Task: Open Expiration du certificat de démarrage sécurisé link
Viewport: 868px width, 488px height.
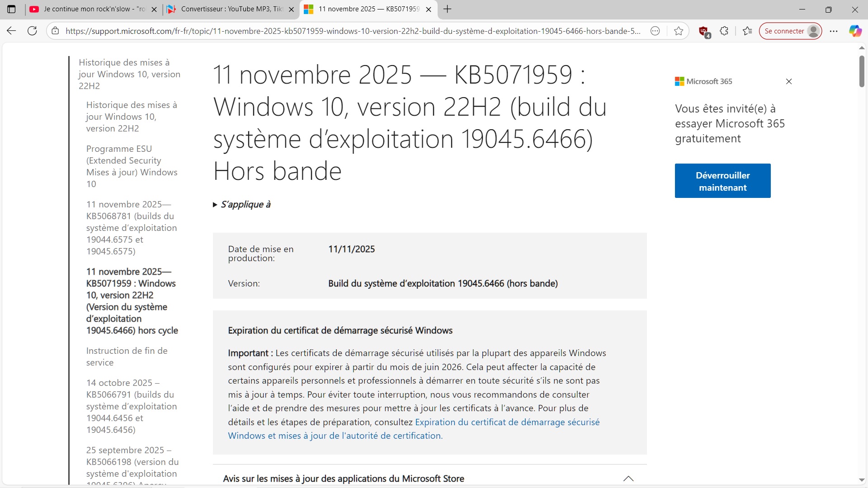Action: point(507,422)
